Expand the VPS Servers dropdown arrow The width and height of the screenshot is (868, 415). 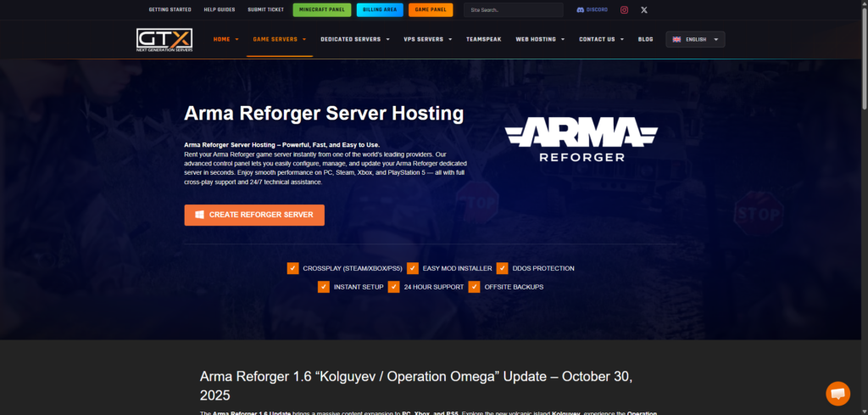click(450, 39)
